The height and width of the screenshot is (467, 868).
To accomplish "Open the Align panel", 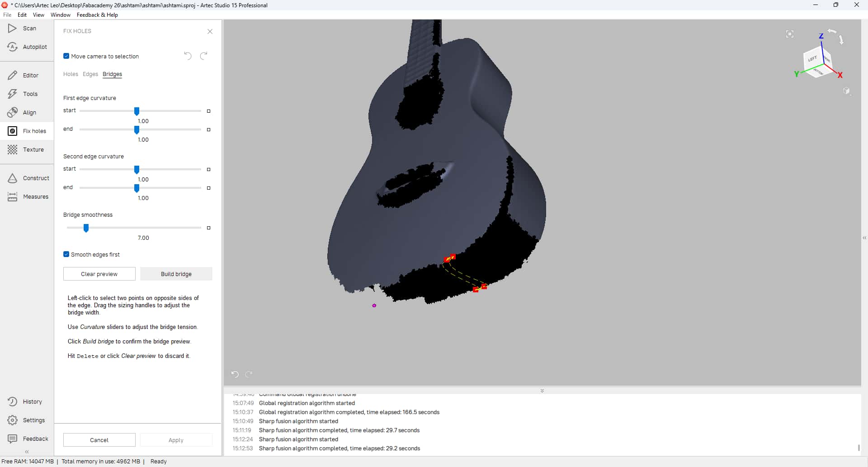I will click(x=27, y=112).
